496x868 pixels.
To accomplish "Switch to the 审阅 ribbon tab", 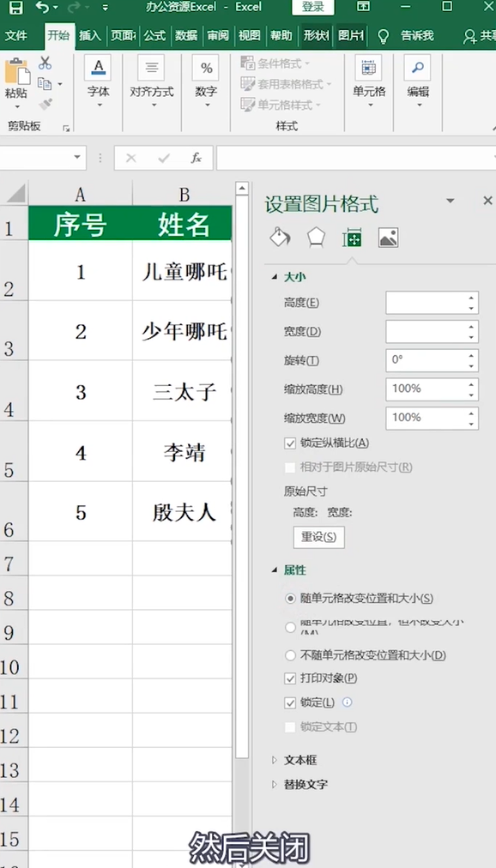I will pos(218,36).
